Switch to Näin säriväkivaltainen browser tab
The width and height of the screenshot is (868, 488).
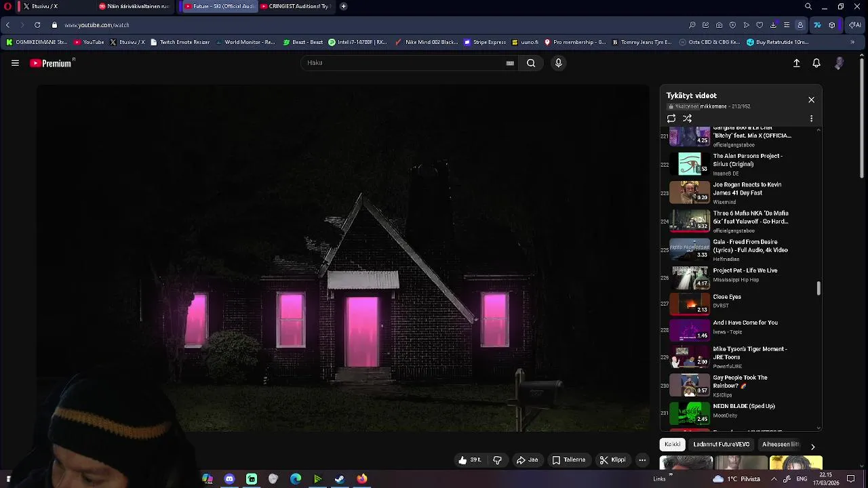[x=134, y=6]
